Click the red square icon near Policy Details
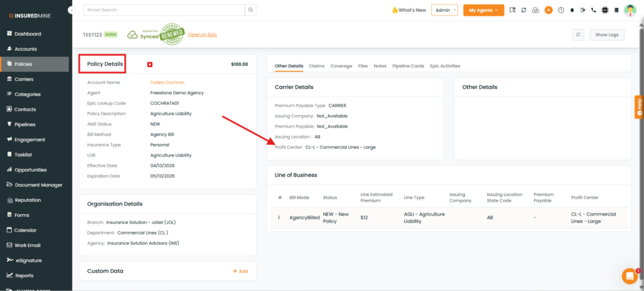This screenshot has height=291, width=644. (x=150, y=64)
